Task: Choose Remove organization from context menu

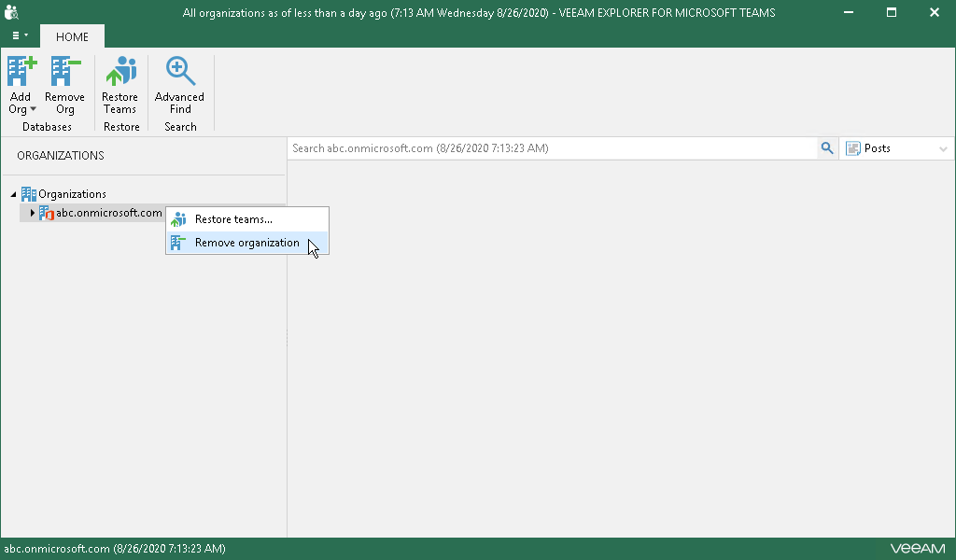Action: pyautogui.click(x=247, y=243)
